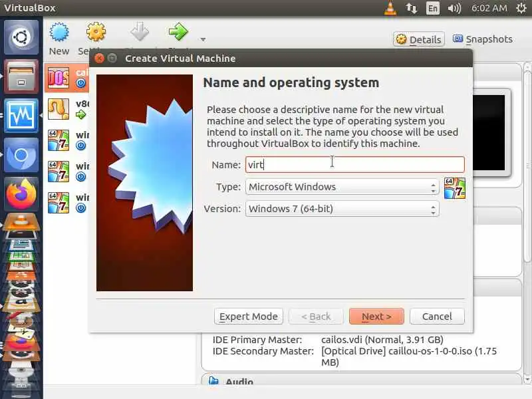Screen dimensions: 532x399
Task: Click the Windows 7 OS type icon in dialog
Action: pyautogui.click(x=455, y=188)
